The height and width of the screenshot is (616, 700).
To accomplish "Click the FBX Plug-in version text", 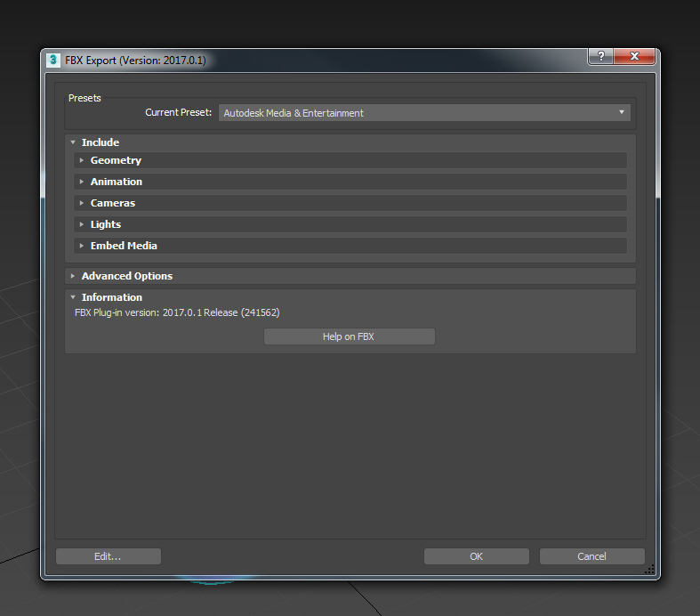I will coord(177,312).
